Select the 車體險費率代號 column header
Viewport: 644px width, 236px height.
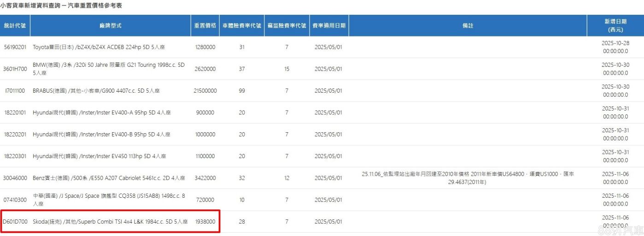tap(241, 26)
